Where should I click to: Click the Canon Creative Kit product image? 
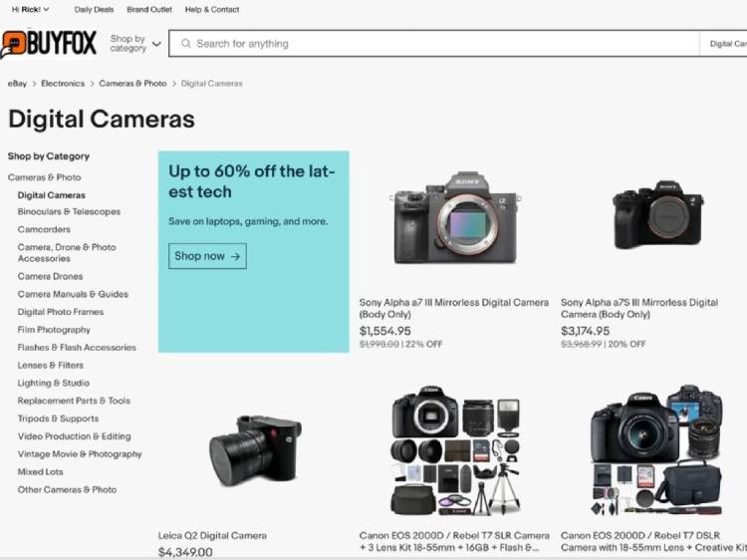point(656,450)
